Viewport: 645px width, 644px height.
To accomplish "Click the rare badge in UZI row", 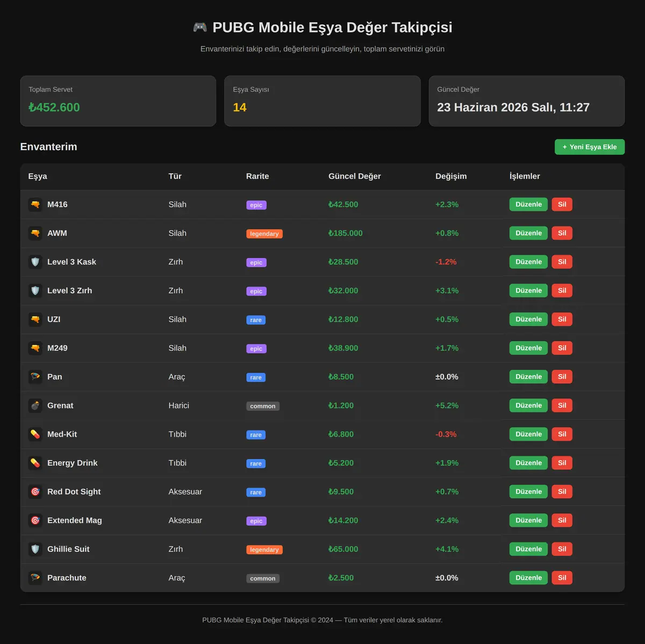I will click(x=256, y=320).
